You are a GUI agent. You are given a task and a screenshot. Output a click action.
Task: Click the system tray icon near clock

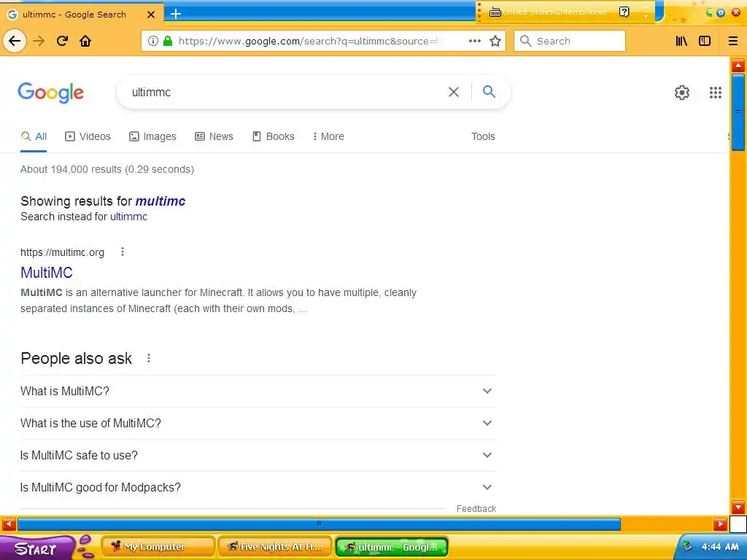click(687, 546)
